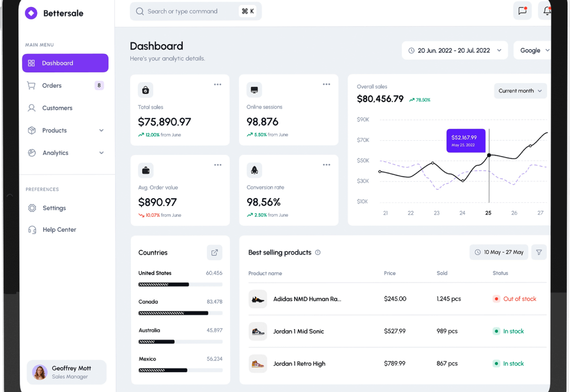Viewport: 570px width, 392px height.
Task: Open the 20 Jun – 20 Jul date range dropdown
Action: click(454, 50)
